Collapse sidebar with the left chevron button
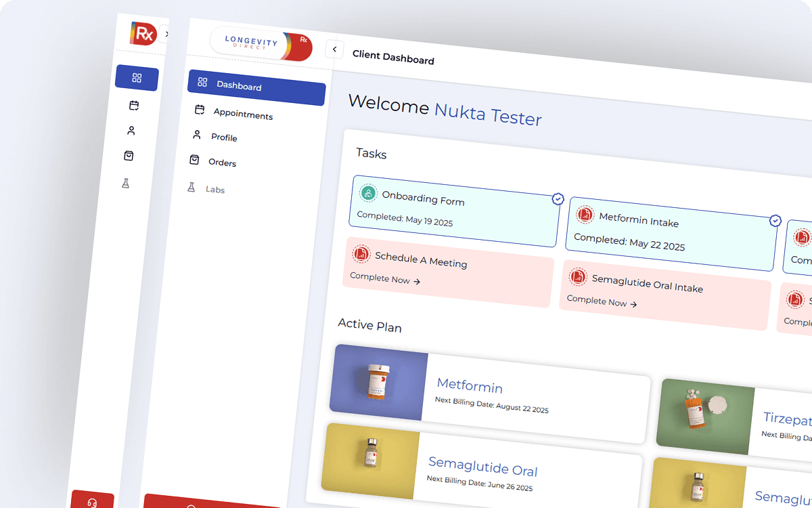 click(334, 49)
